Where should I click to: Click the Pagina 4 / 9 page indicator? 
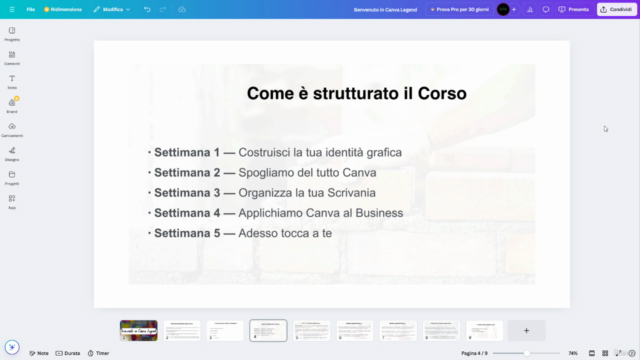pyautogui.click(x=474, y=353)
